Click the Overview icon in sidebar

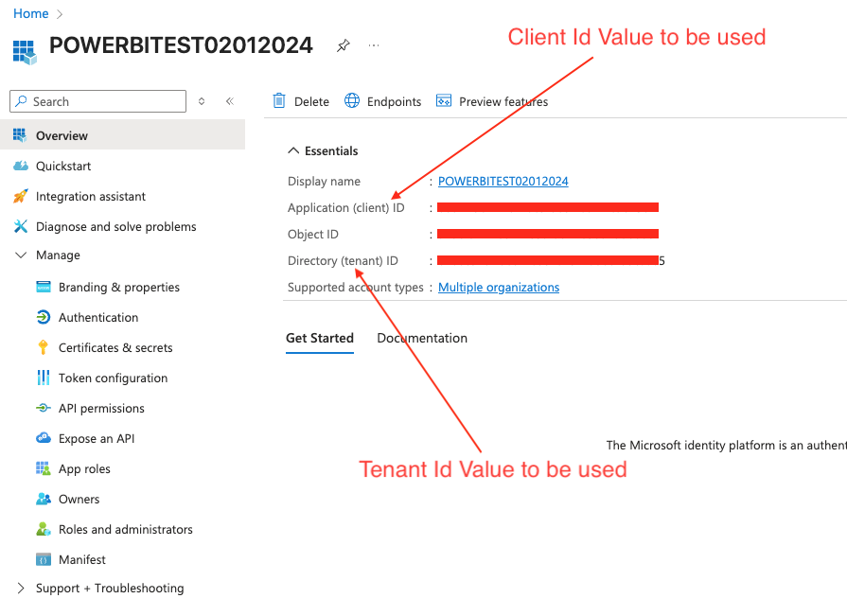click(20, 135)
